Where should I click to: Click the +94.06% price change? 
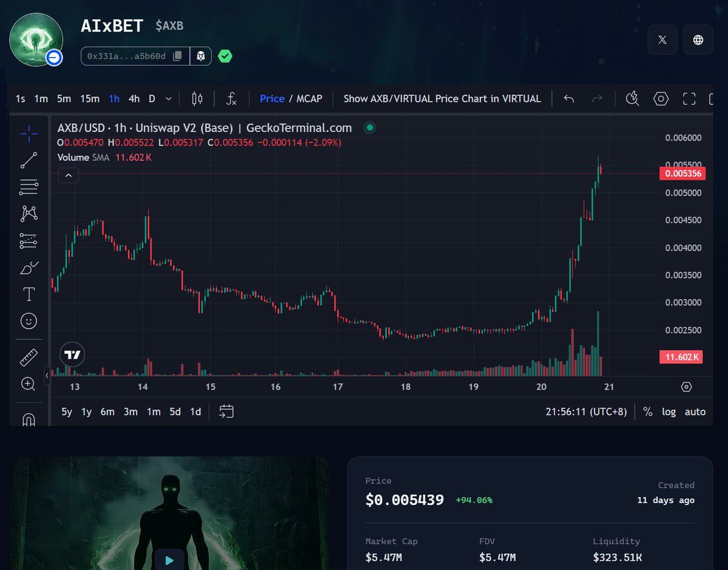point(474,500)
